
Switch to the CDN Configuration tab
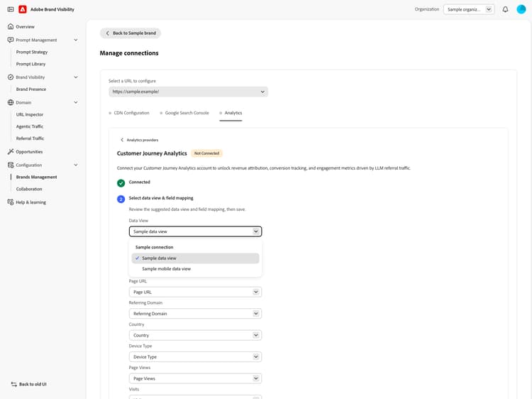[129, 113]
